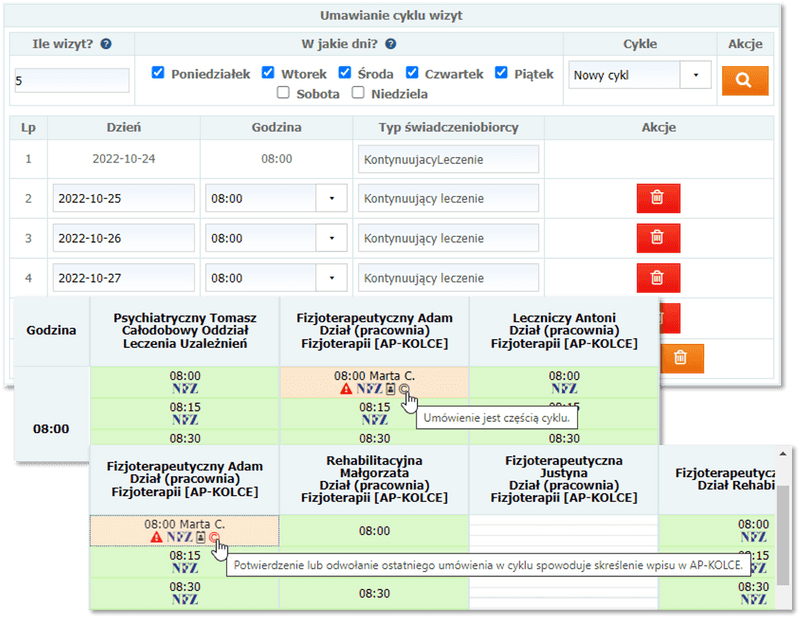The width and height of the screenshot is (800, 618).
Task: Click ID badge icon in middle schedule Marta C. slot
Action: click(x=390, y=389)
